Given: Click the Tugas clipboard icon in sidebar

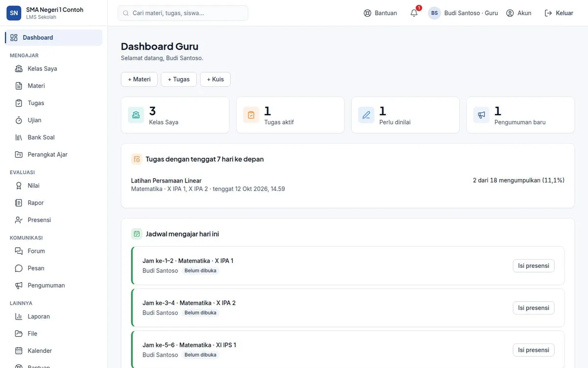Looking at the screenshot, I should coord(19,103).
